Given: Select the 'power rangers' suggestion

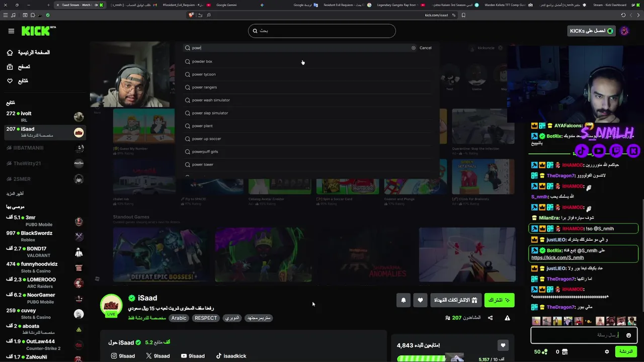Looking at the screenshot, I should pos(307,87).
